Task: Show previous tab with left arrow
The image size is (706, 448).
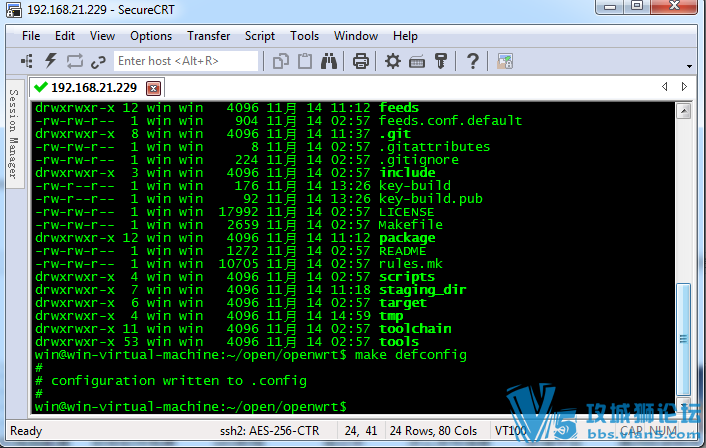Action: 665,86
